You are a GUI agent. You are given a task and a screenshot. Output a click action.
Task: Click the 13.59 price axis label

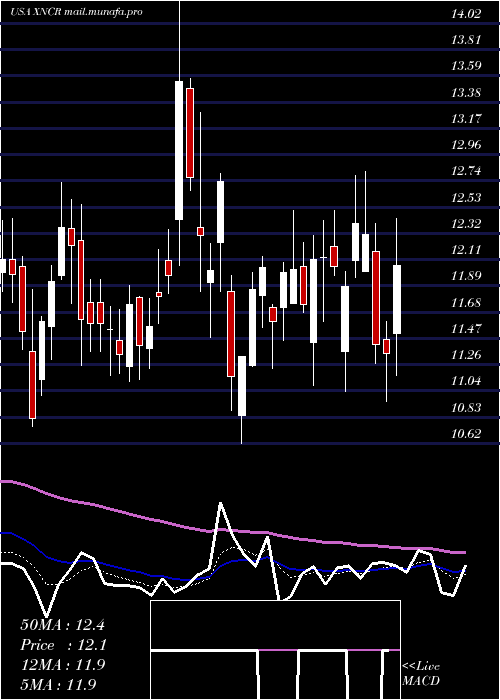(466, 66)
